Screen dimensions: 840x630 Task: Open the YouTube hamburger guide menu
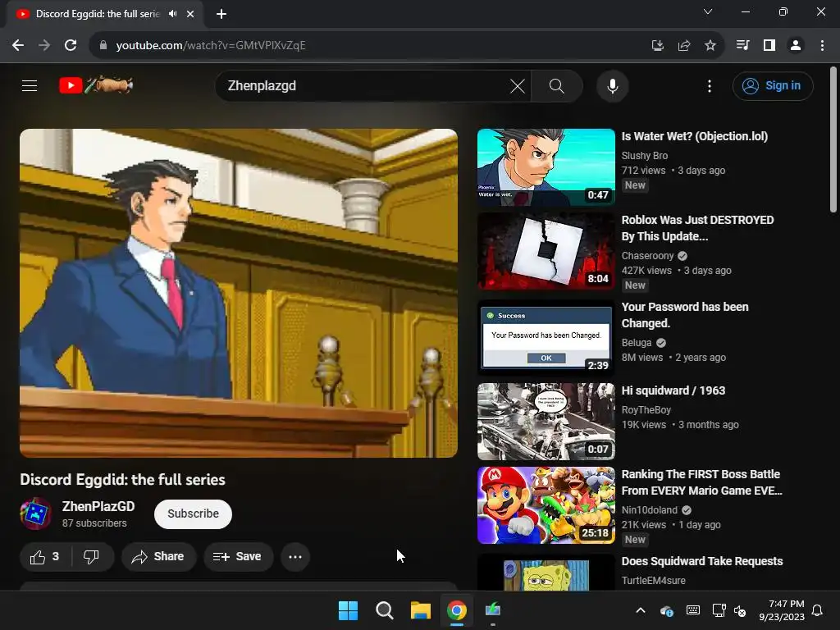pos(30,85)
